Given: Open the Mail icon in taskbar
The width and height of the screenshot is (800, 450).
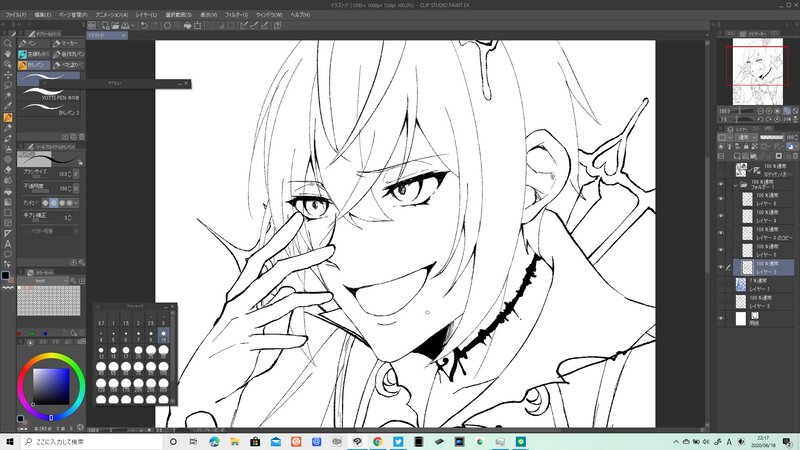Looking at the screenshot, I should coord(276,441).
